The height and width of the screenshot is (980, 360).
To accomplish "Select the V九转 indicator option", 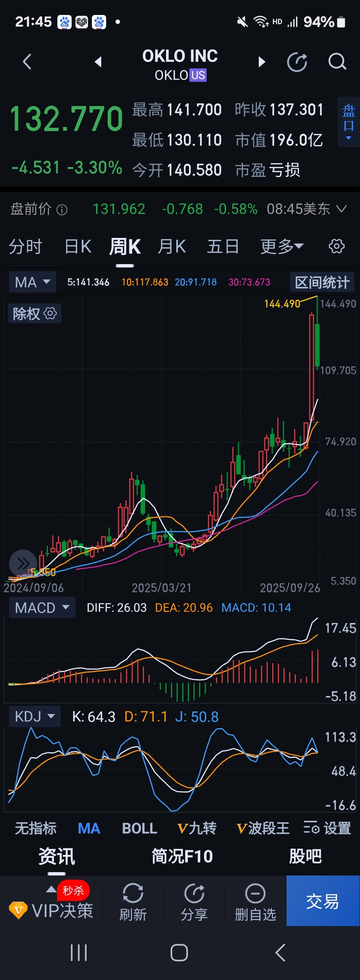I will 197,828.
